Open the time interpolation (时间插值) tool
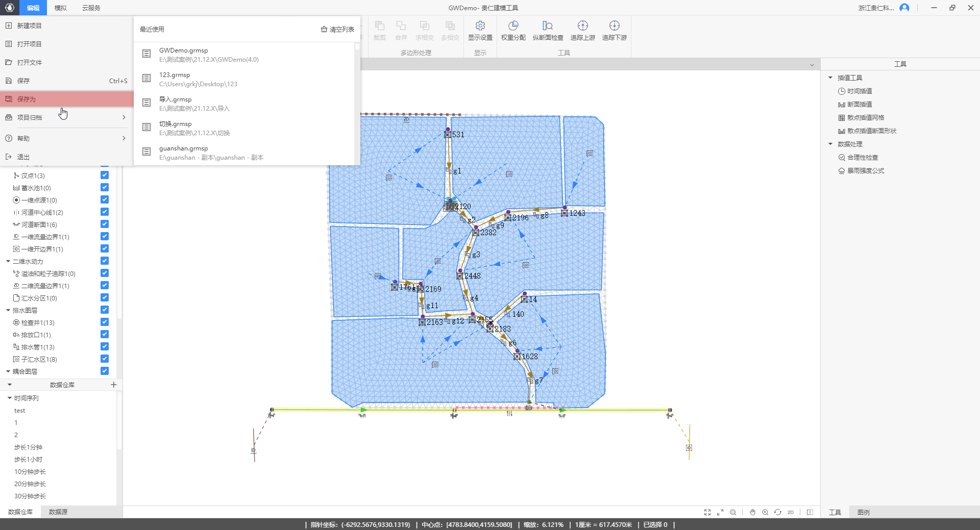Image resolution: width=980 pixels, height=530 pixels. 855,91
